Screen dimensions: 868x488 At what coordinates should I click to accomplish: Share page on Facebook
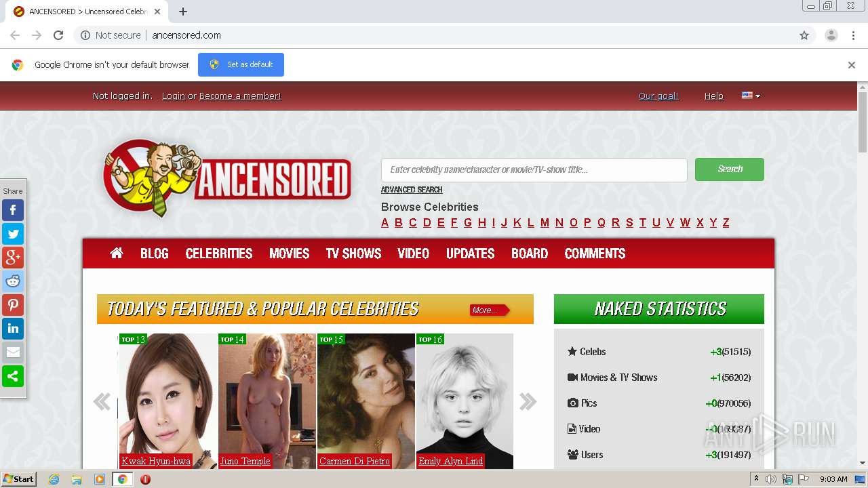tap(13, 210)
